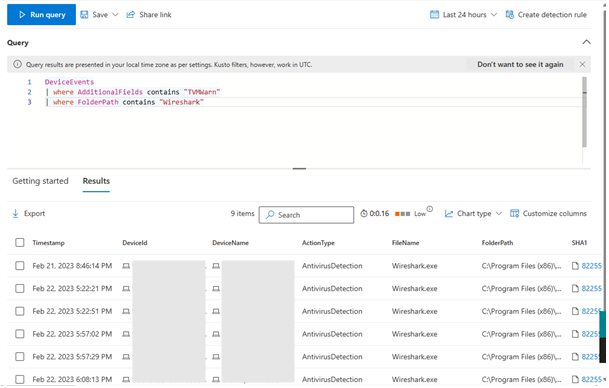Click the query editor vertical scrollbar

coord(585,112)
